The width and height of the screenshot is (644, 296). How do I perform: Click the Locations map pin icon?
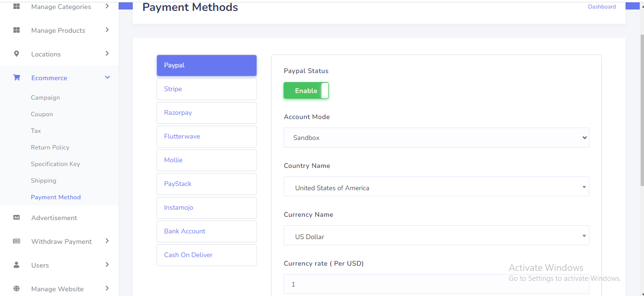(17, 54)
